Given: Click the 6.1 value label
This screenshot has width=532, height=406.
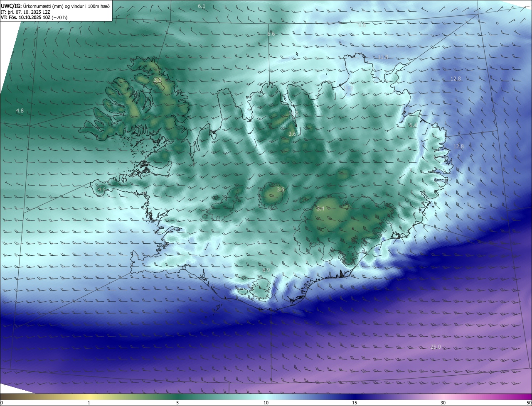Looking at the screenshot, I should coord(202,6).
